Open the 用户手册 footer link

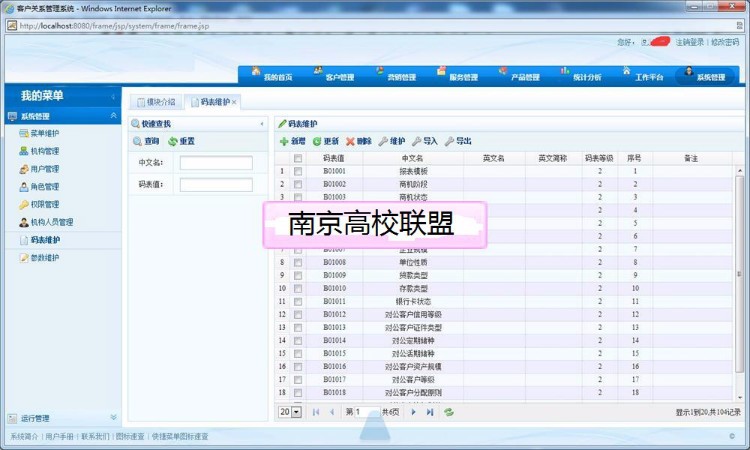pos(59,437)
